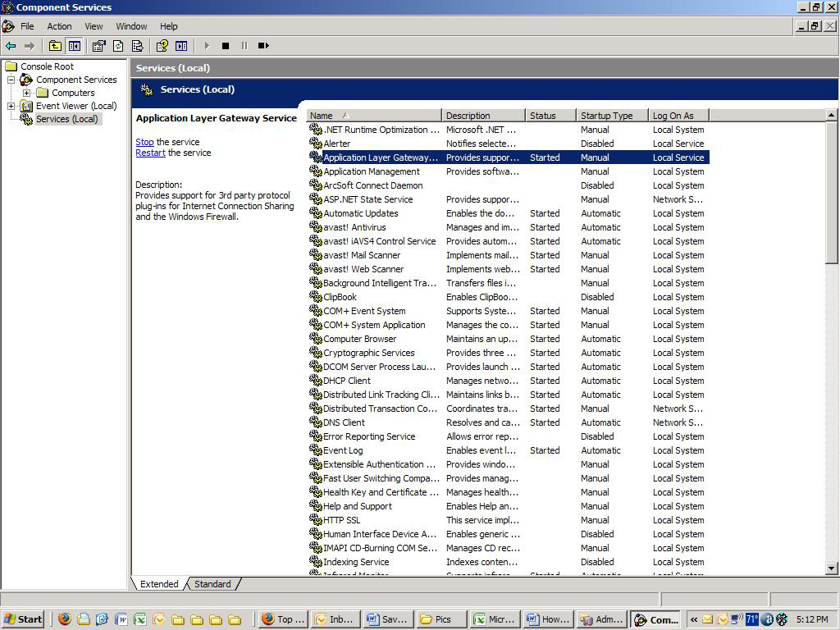
Task: Click the 71° weather tray icon
Action: (752, 619)
